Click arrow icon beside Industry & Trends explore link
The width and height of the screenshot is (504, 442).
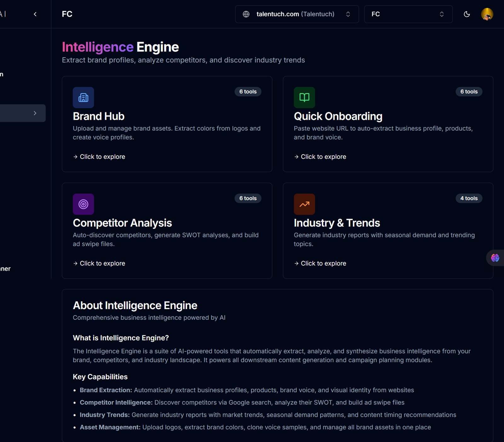tap(296, 263)
